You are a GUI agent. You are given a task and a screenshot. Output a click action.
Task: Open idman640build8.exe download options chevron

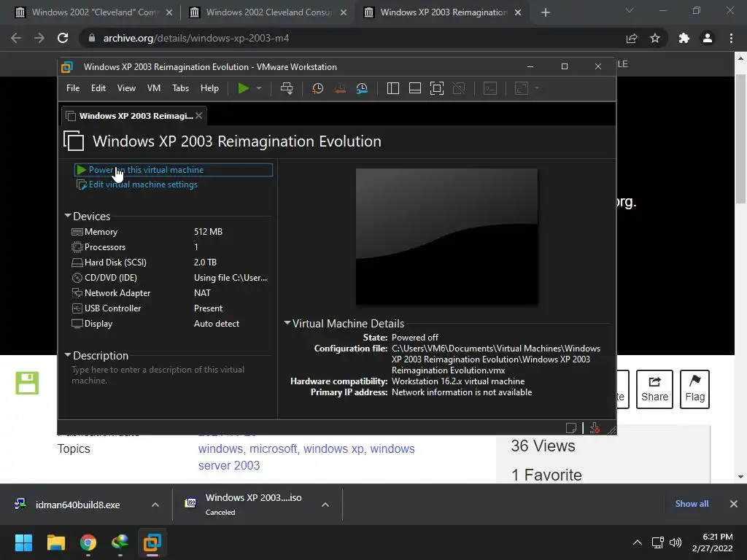(155, 505)
